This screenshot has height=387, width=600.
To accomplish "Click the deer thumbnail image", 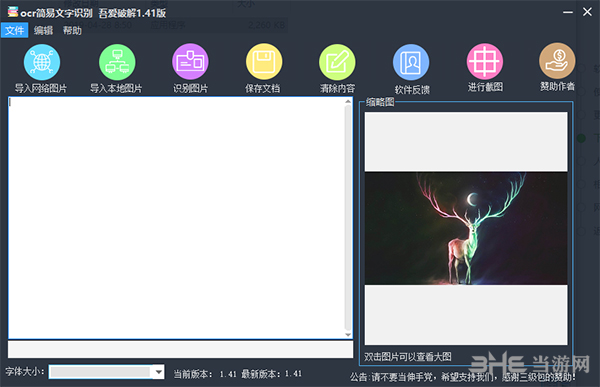I will 466,228.
